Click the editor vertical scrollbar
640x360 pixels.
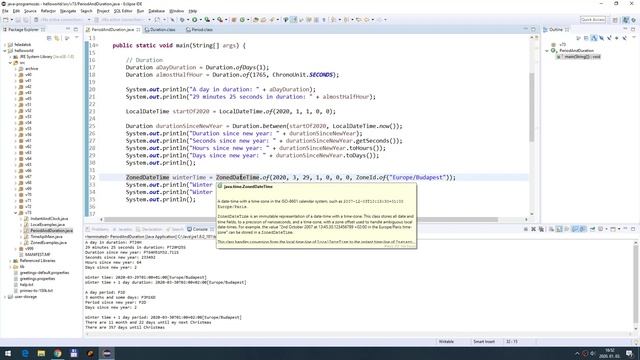[531, 108]
